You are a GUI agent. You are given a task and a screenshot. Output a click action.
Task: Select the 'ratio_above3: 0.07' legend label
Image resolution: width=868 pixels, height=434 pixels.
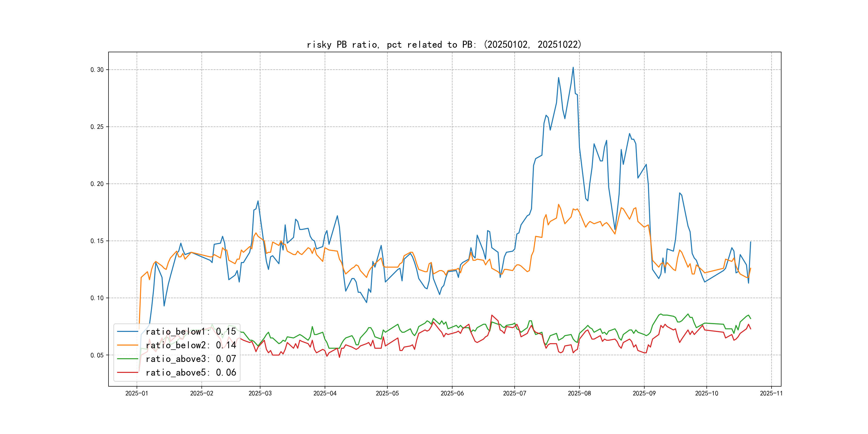(191, 359)
